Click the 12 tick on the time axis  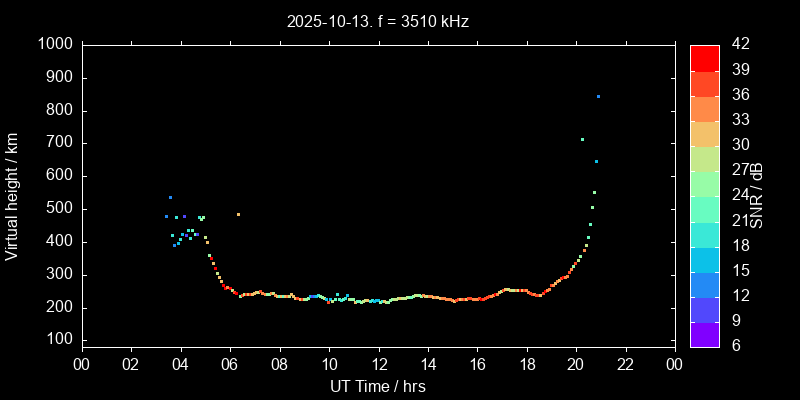[378, 365]
